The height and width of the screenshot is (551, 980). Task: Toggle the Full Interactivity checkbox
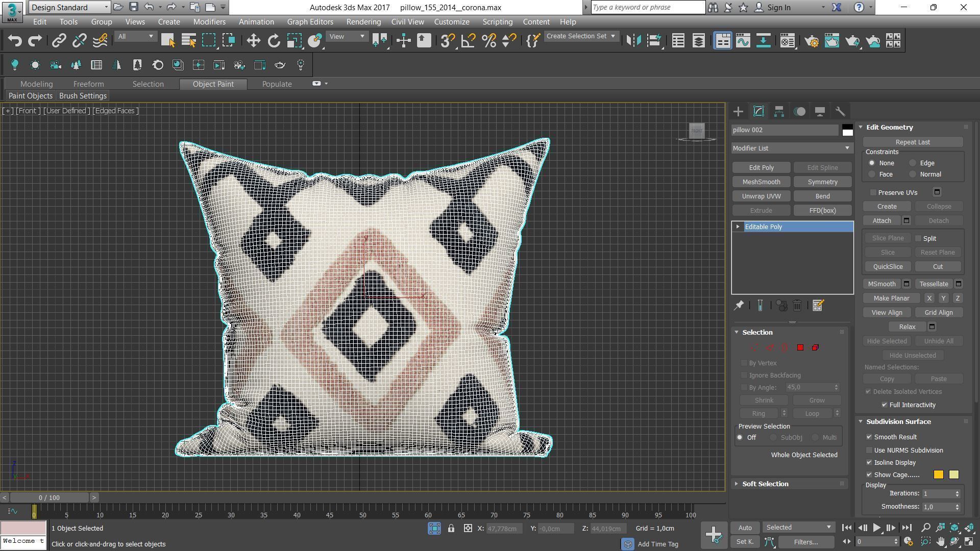[885, 405]
